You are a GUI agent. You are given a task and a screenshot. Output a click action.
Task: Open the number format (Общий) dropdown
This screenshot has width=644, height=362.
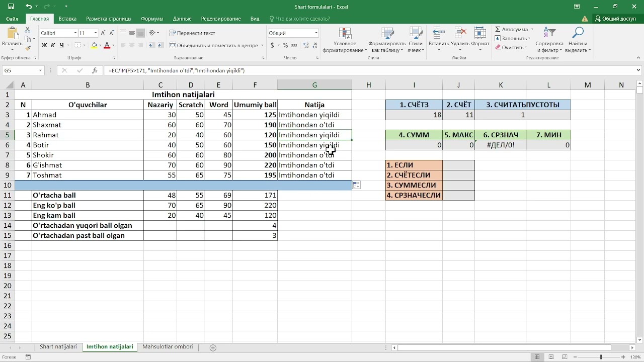coord(316,33)
